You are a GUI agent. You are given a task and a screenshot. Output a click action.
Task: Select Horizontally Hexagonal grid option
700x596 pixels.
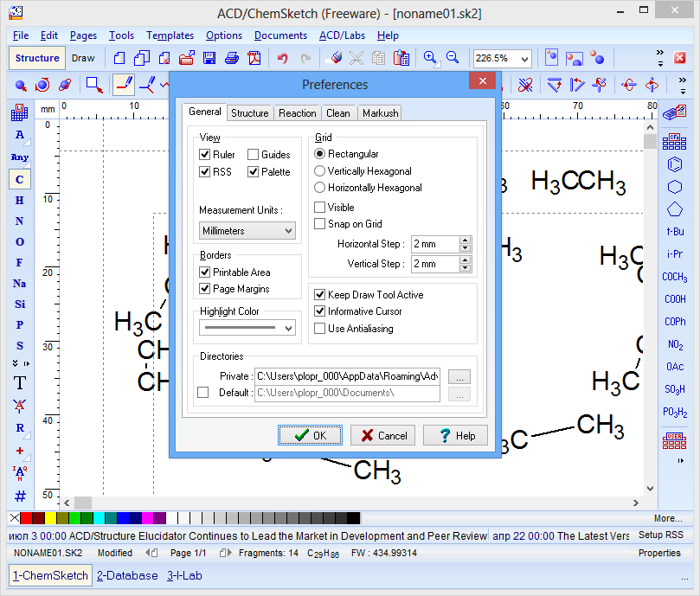[319, 188]
